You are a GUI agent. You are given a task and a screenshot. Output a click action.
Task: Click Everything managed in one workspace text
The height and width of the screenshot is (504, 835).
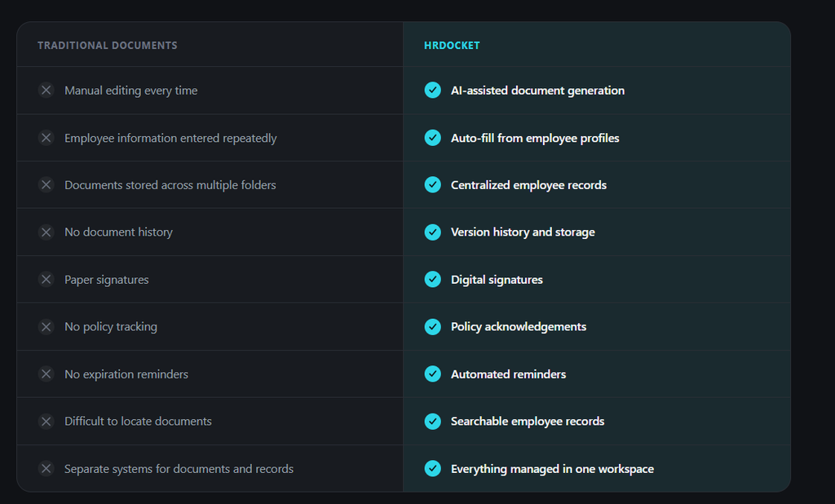coord(552,469)
